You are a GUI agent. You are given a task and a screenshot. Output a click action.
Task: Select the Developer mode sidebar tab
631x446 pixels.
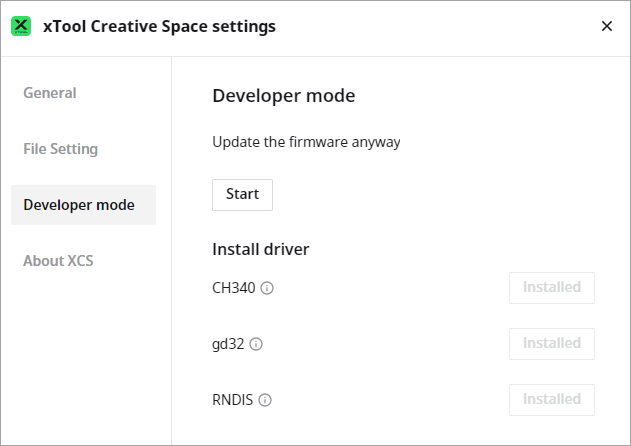click(x=79, y=205)
